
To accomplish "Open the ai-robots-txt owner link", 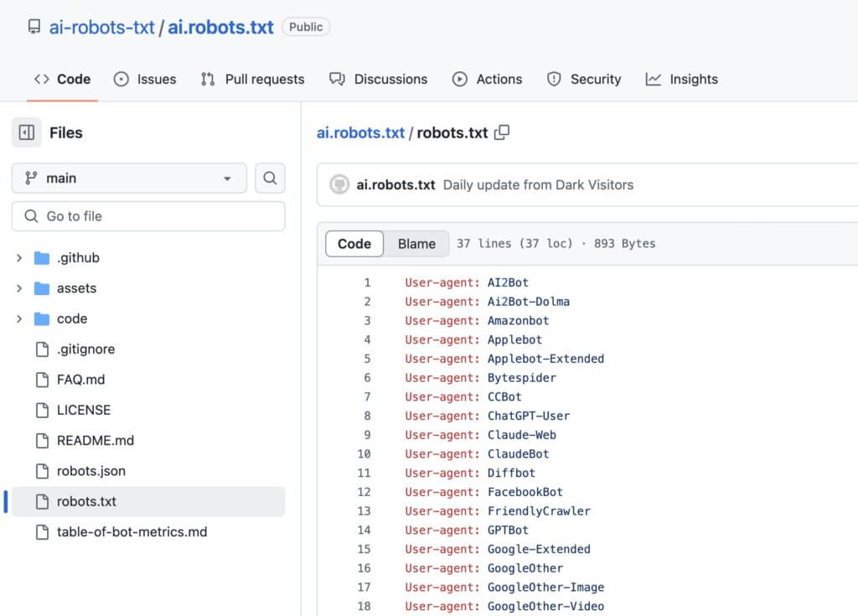I will 101,28.
